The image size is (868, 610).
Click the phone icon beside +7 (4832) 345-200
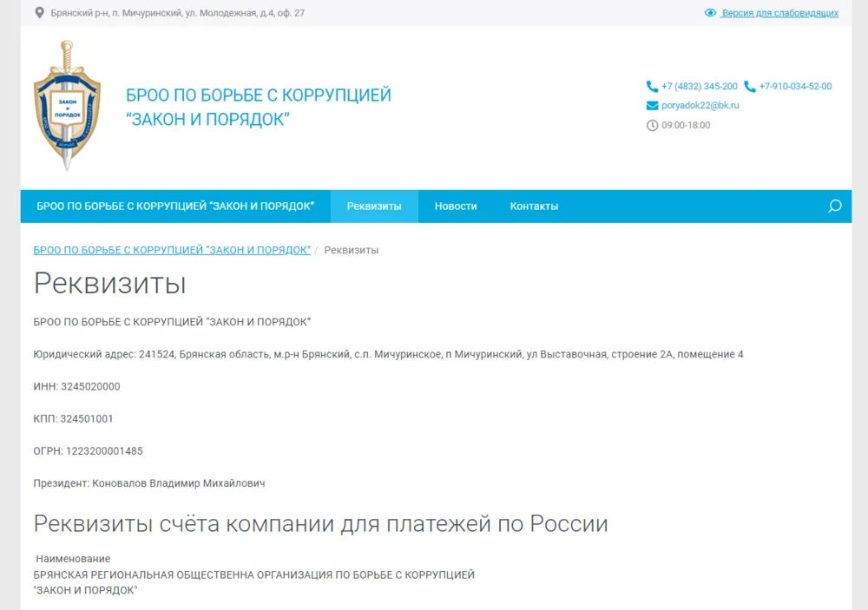652,87
